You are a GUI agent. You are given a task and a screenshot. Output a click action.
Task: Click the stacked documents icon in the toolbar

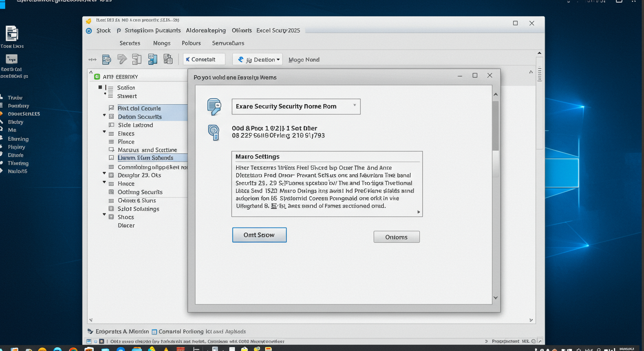point(168,59)
